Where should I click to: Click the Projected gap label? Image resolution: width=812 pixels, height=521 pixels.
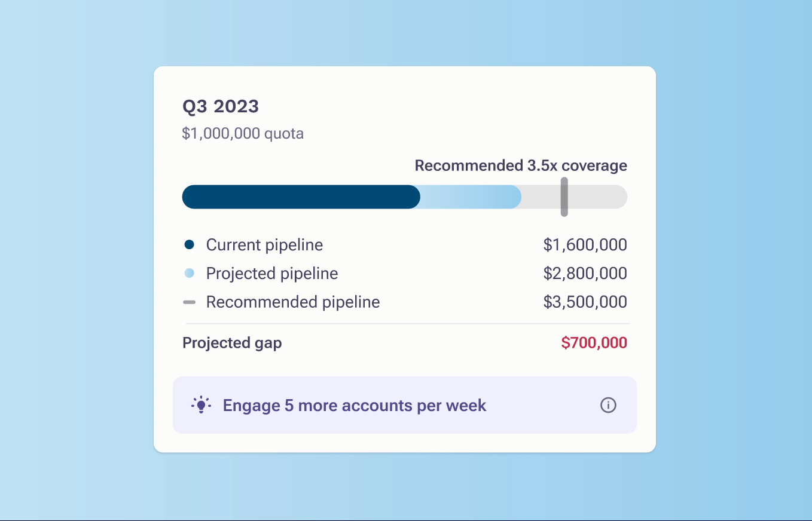point(232,343)
